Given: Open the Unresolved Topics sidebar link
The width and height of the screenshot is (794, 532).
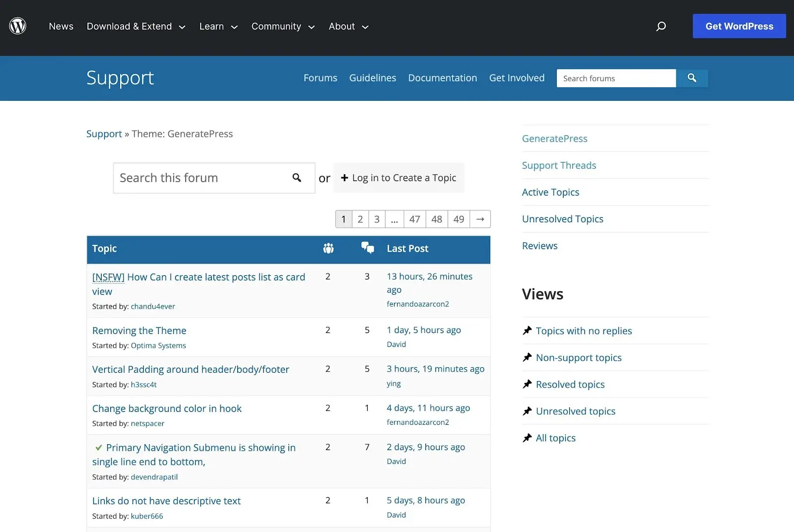Looking at the screenshot, I should (x=563, y=219).
